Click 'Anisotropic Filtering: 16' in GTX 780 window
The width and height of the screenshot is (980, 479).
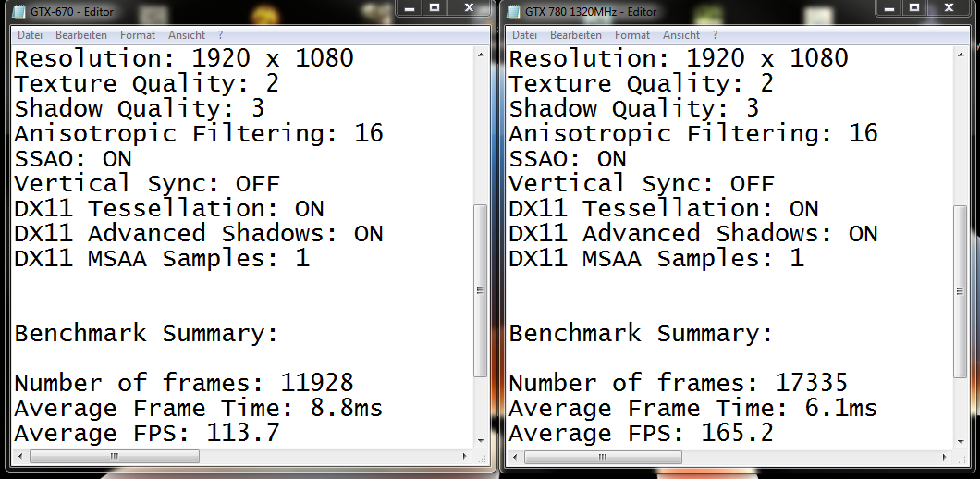pyautogui.click(x=693, y=134)
